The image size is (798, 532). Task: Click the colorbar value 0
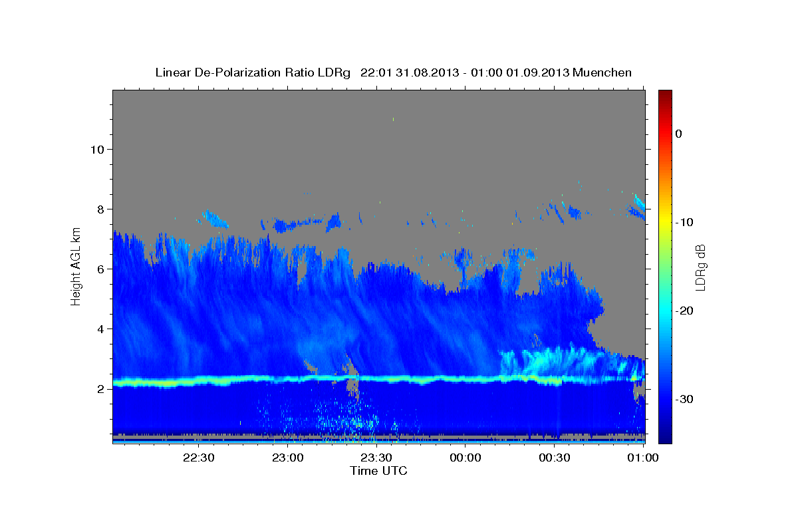point(678,134)
